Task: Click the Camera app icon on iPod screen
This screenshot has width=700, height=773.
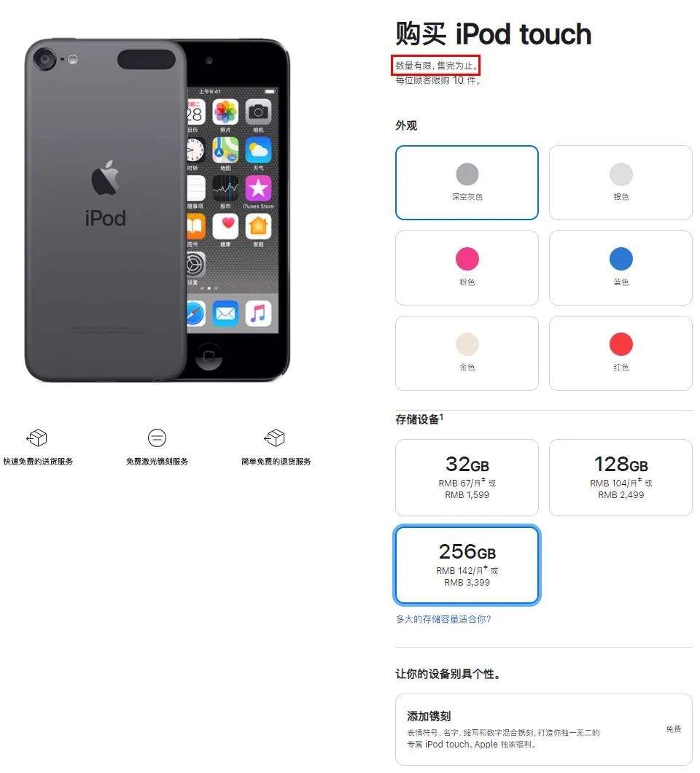Action: tap(258, 112)
